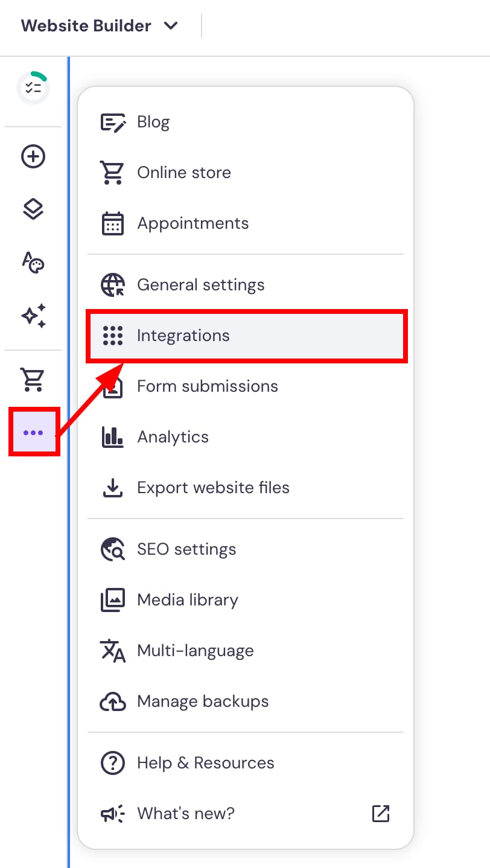The height and width of the screenshot is (868, 490).
Task: Open the Media library
Action: [x=188, y=600]
